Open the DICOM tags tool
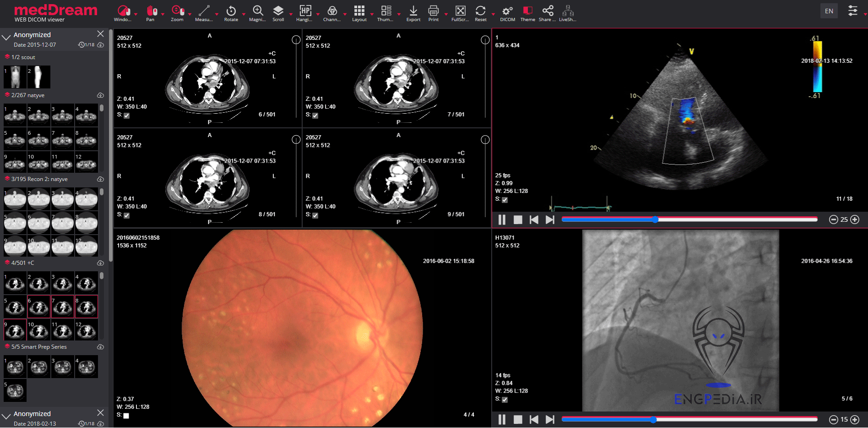This screenshot has width=868, height=428. [507, 13]
